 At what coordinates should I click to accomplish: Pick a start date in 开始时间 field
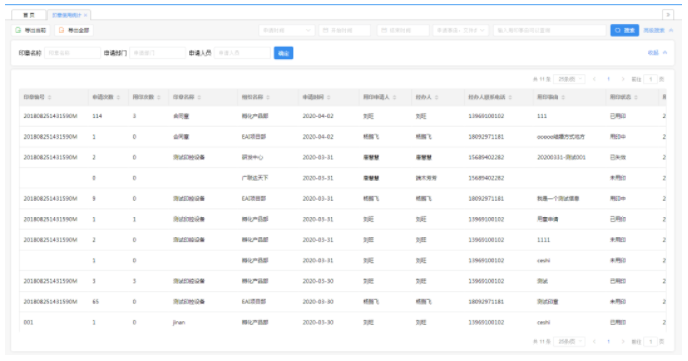coord(344,30)
